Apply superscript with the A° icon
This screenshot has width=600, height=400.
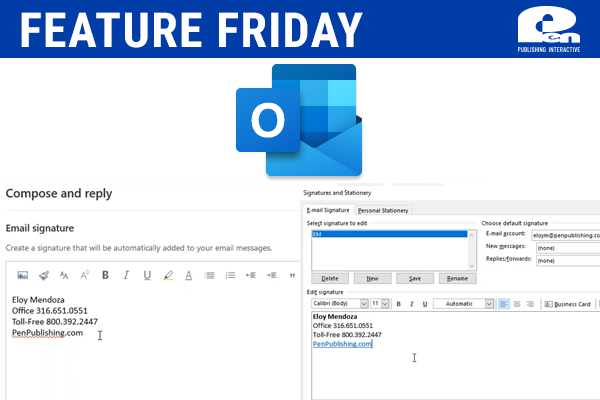[85, 275]
